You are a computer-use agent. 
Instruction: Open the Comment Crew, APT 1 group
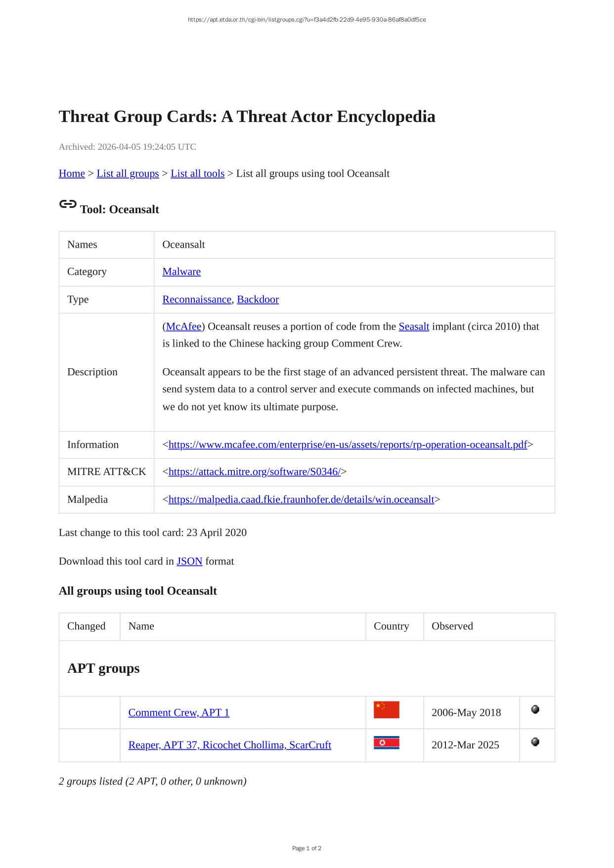click(x=179, y=713)
